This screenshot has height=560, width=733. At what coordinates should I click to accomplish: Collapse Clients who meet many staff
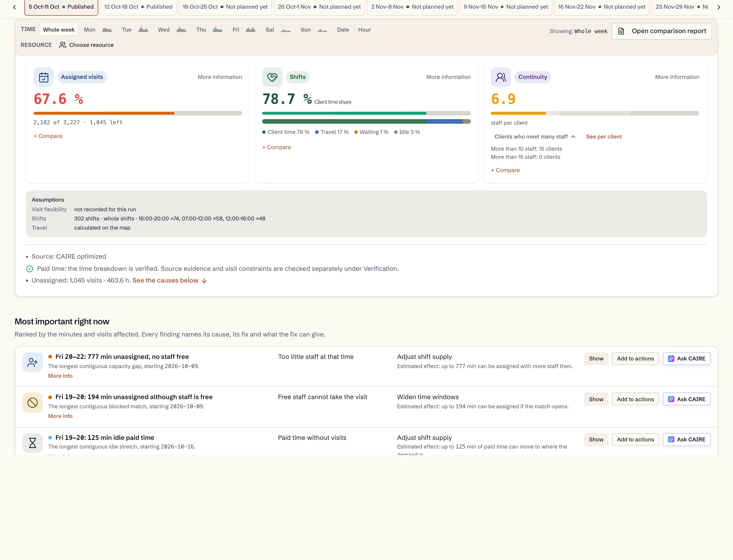pyautogui.click(x=535, y=137)
